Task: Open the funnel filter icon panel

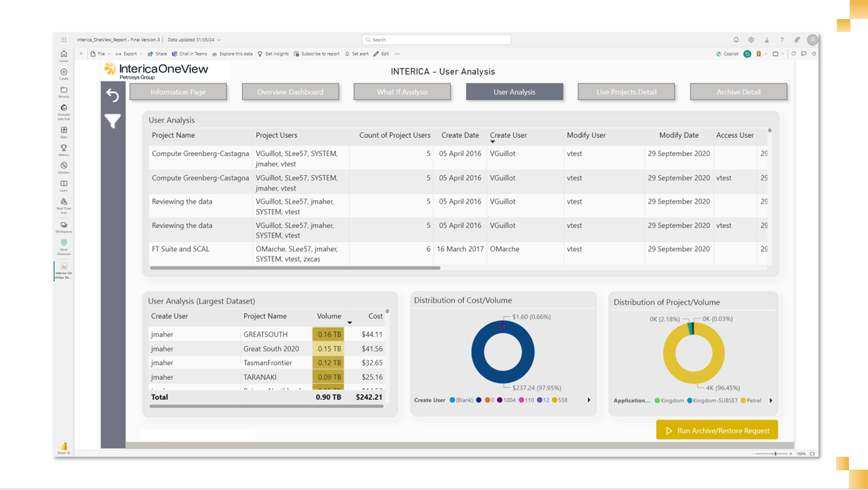Action: coord(113,121)
